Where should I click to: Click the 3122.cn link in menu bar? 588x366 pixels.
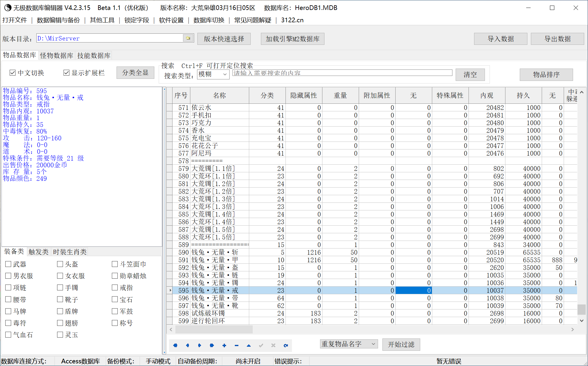coord(292,20)
